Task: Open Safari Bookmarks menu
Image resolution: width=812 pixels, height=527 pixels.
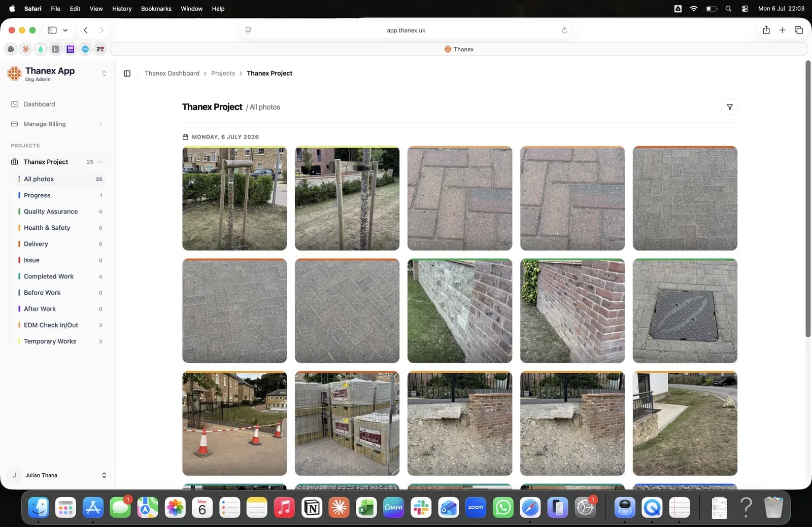Action: click(156, 9)
